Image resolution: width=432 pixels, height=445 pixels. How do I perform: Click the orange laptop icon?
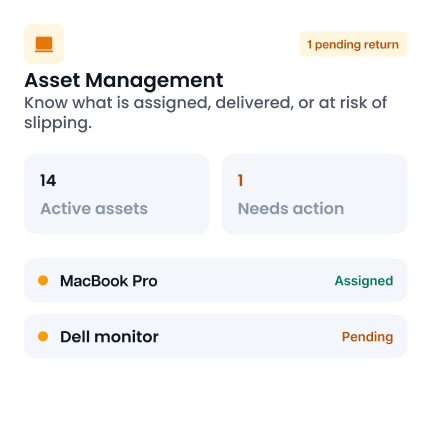pos(44,44)
